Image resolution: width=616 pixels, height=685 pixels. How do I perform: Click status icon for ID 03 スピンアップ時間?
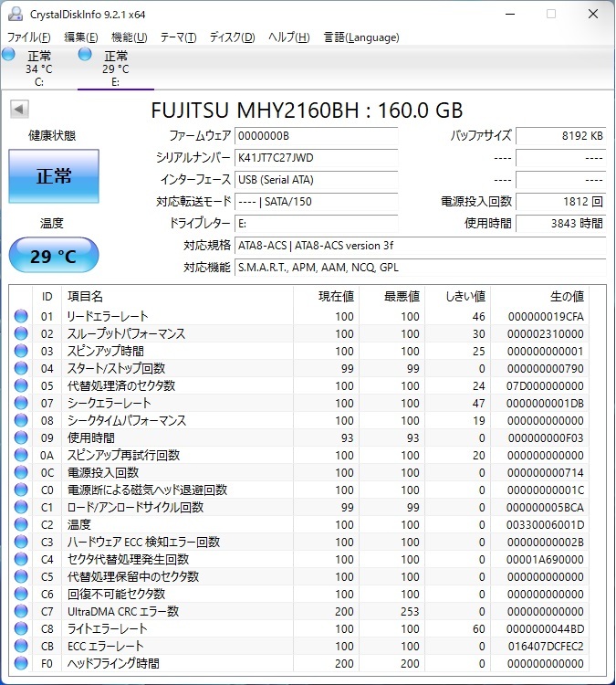(x=21, y=351)
